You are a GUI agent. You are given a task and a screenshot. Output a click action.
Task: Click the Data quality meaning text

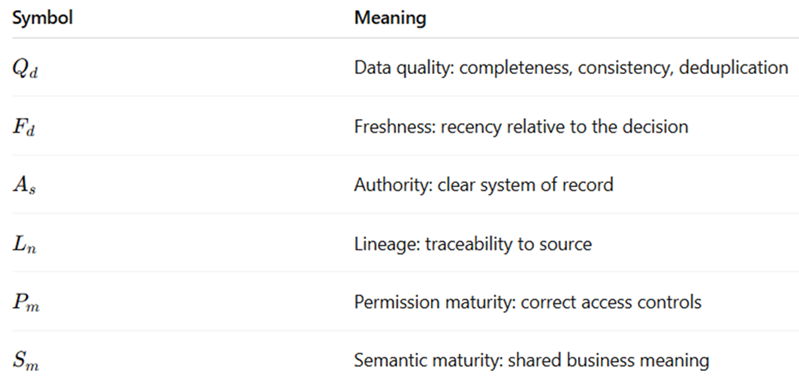pos(571,68)
